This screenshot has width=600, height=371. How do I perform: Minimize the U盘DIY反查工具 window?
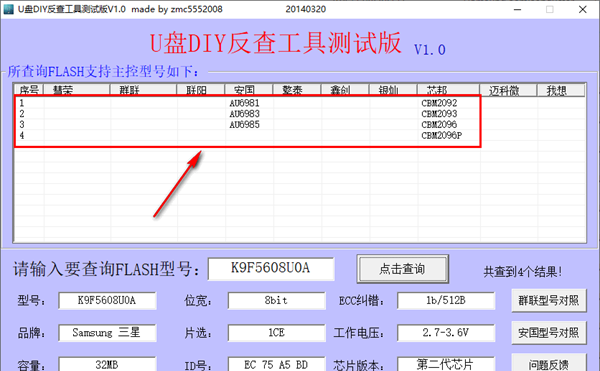517,9
